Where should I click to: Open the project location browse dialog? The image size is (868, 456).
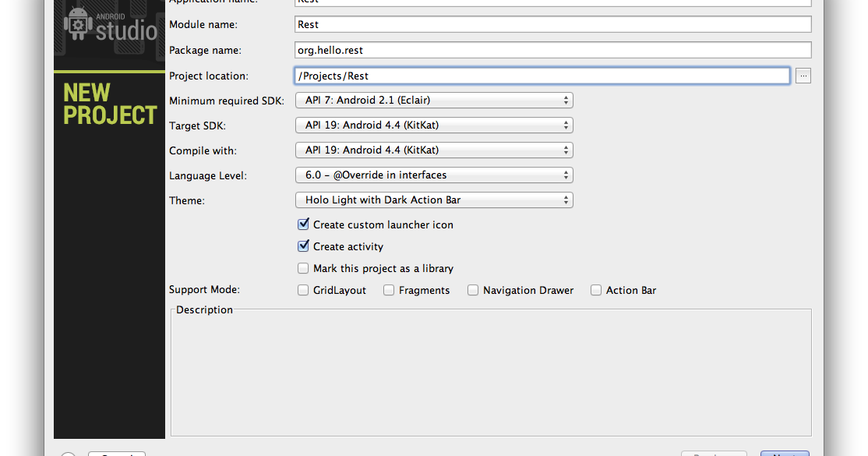coord(803,75)
